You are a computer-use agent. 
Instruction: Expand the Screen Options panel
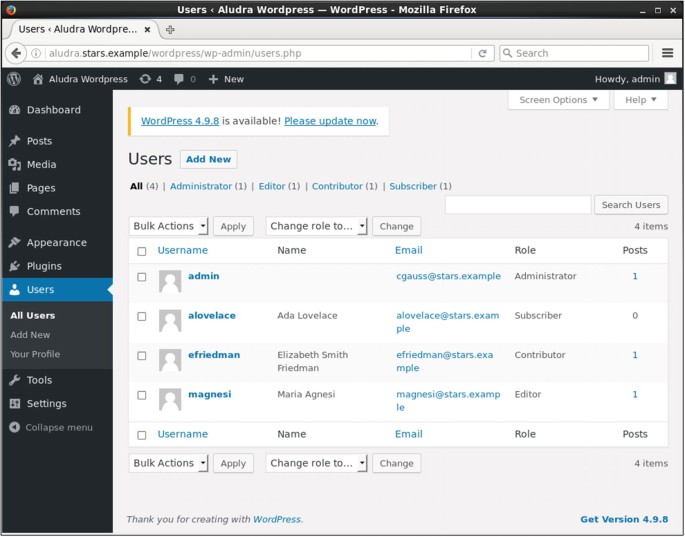[x=558, y=100]
